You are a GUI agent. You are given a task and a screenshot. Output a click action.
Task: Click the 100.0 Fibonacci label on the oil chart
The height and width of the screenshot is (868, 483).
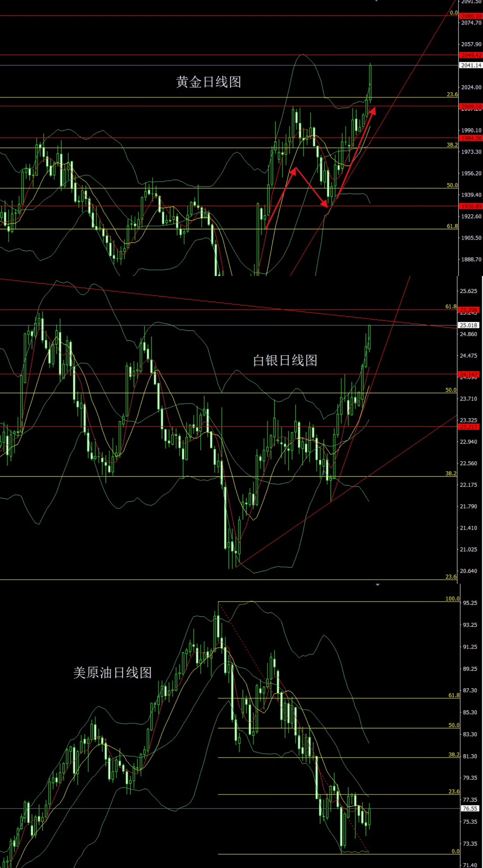coord(452,599)
